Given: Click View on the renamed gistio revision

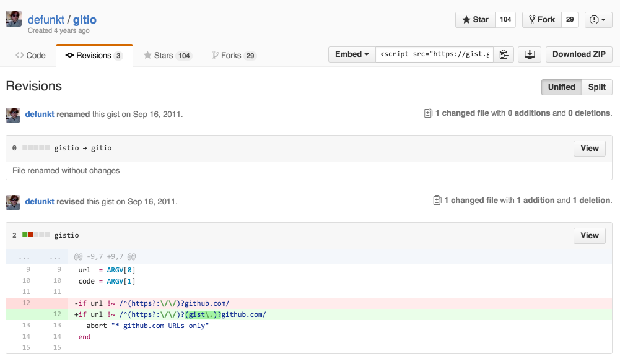Looking at the screenshot, I should coord(589,148).
